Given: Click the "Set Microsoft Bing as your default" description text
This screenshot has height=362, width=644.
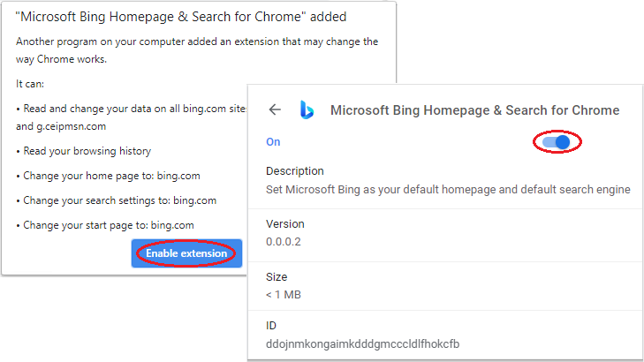Looking at the screenshot, I should [448, 189].
